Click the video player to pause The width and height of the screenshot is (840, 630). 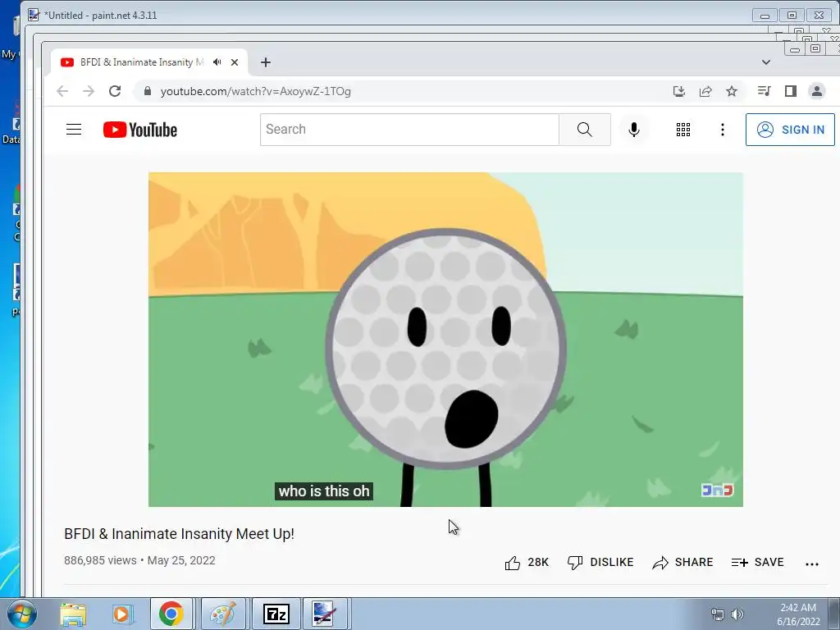(x=445, y=339)
